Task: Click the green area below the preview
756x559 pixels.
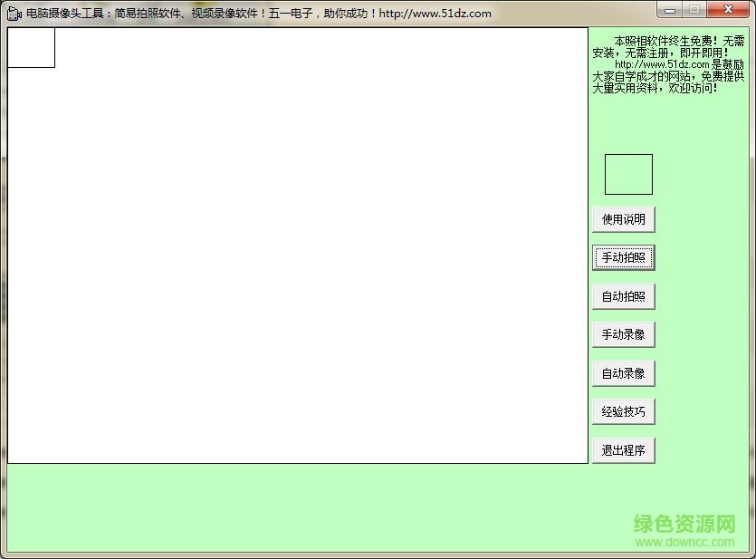Action: (x=297, y=507)
